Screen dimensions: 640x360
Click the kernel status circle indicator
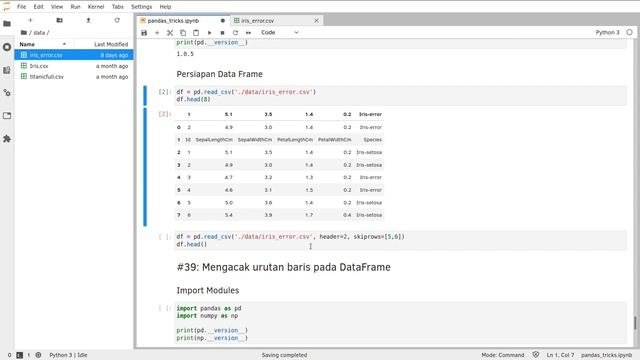click(x=629, y=32)
